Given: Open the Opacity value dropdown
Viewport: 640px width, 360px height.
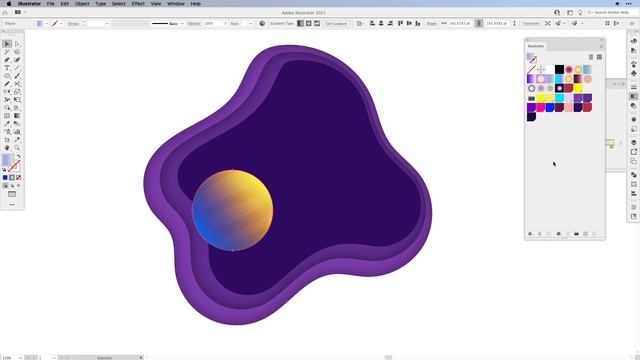Looking at the screenshot, I should (x=225, y=24).
